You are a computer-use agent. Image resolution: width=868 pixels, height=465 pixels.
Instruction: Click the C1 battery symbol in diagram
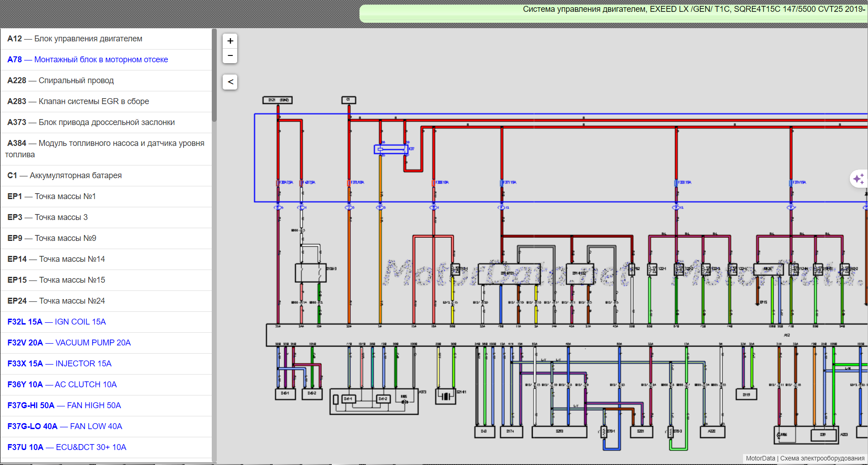point(349,100)
